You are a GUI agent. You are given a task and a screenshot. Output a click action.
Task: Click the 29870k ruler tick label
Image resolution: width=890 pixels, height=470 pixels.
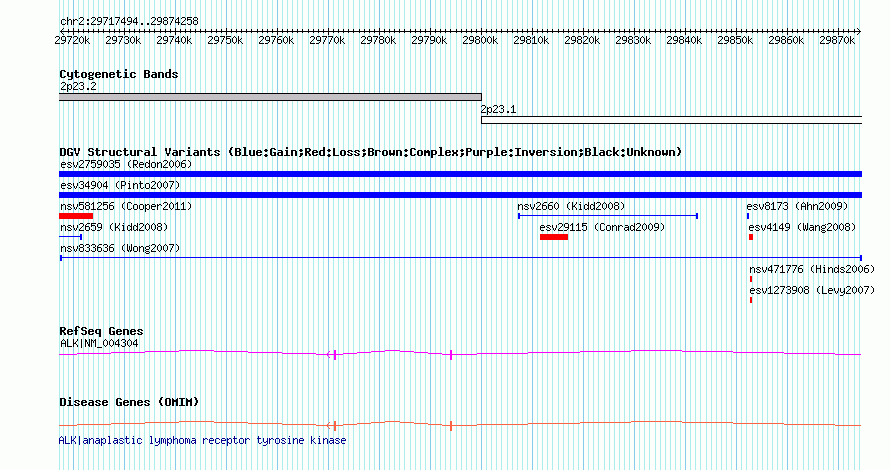pyautogui.click(x=837, y=40)
